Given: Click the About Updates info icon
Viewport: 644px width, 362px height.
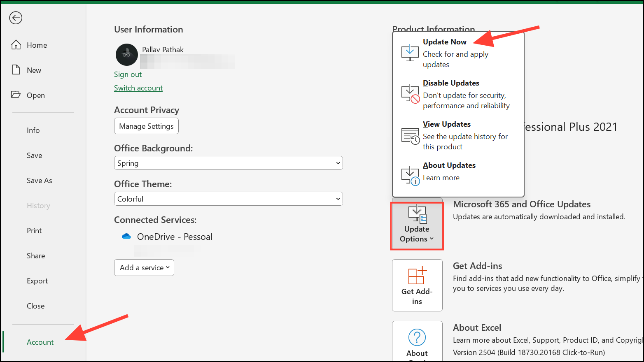Looking at the screenshot, I should coord(410,174).
